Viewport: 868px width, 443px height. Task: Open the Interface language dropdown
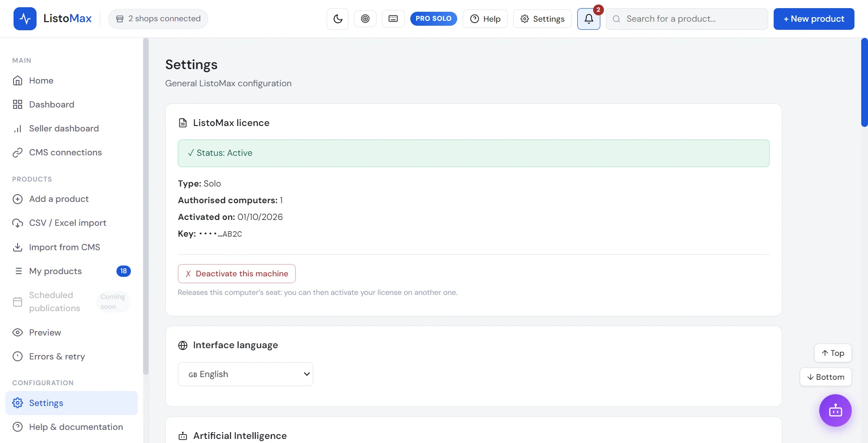tap(246, 374)
